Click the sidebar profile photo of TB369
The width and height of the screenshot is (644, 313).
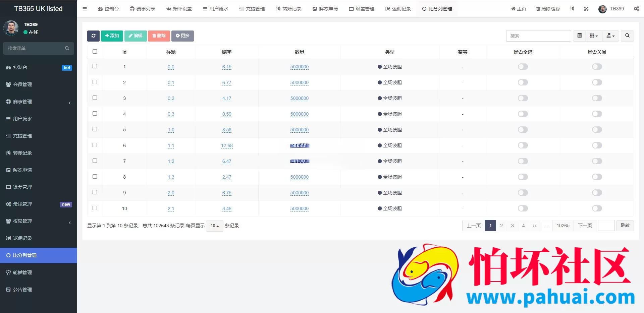pos(11,28)
